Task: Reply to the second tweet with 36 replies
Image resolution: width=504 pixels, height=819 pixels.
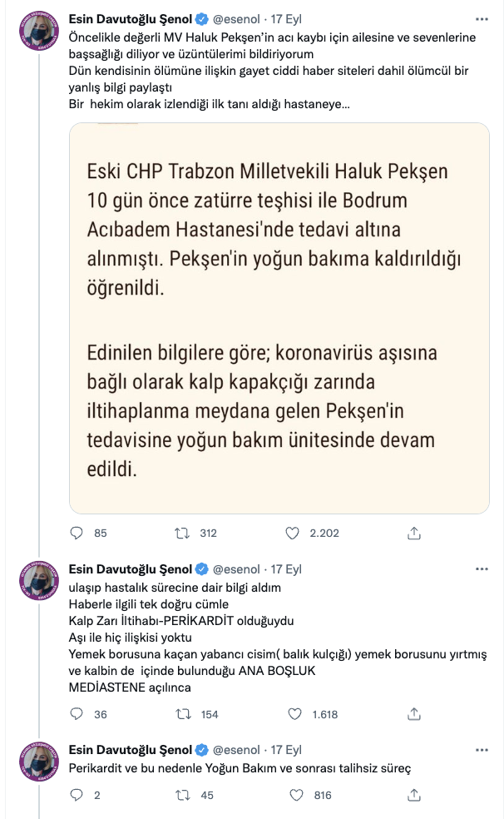Action: 77,713
